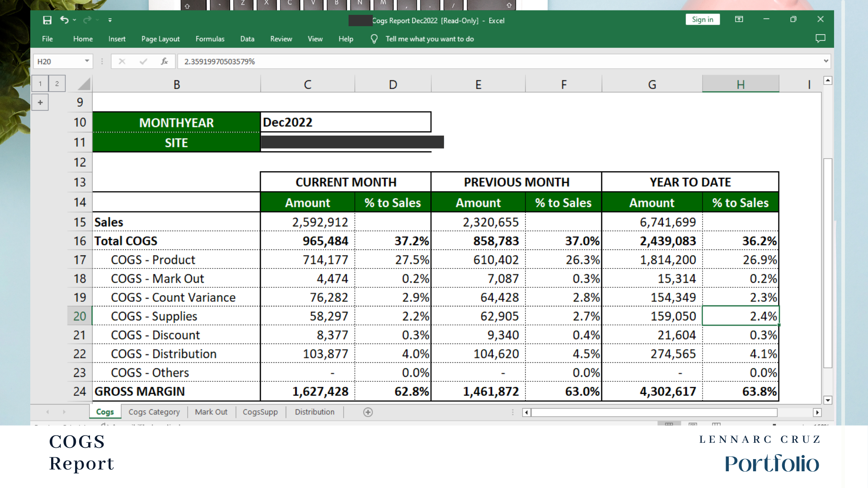Open the Page Layout ribbon tab
Screen dimensions: 868x488
click(160, 39)
